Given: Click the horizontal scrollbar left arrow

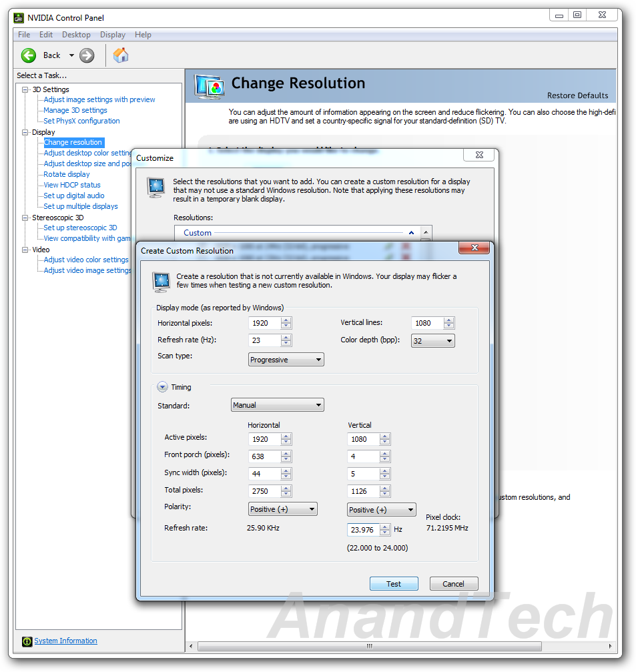Looking at the screenshot, I should tap(191, 646).
